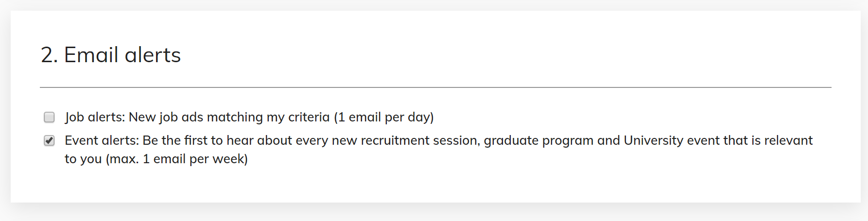Image resolution: width=868 pixels, height=221 pixels.
Task: Uncheck the Event alerts checkbox
Action: tap(49, 140)
